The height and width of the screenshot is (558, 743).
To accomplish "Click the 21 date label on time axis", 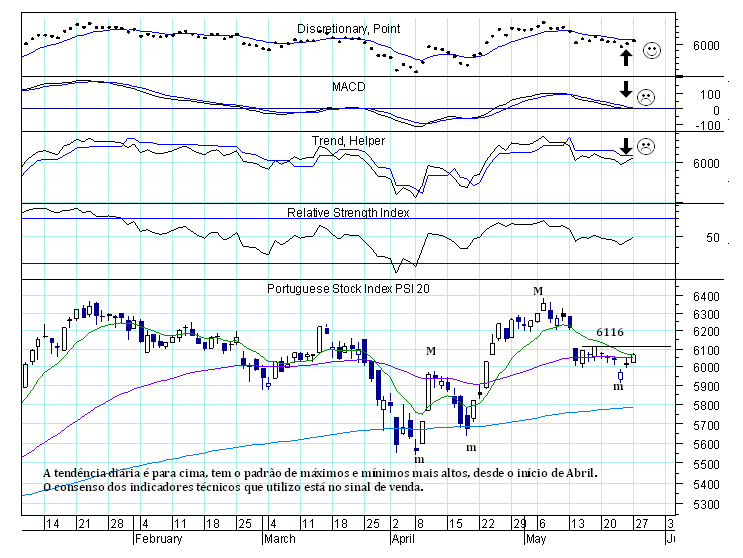I will click(84, 524).
